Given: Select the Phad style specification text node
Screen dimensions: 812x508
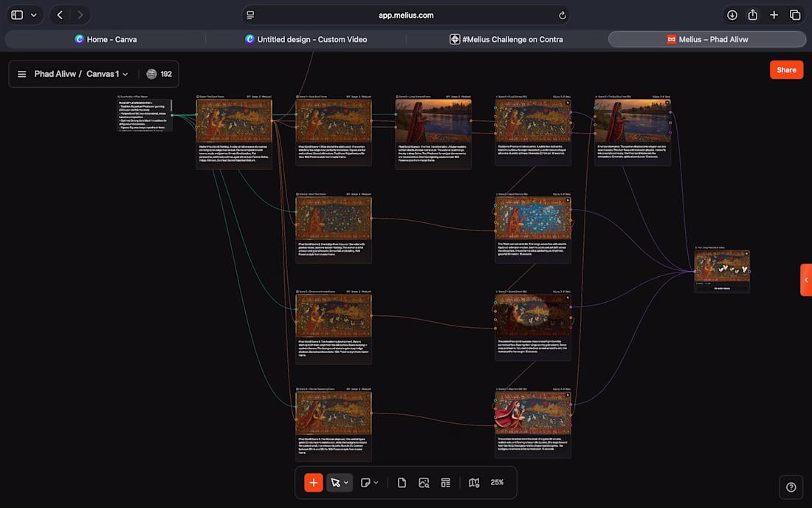Looking at the screenshot, I should [x=144, y=115].
